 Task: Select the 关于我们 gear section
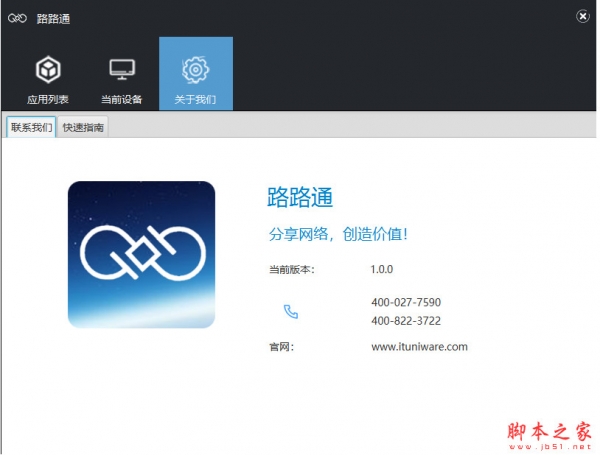point(196,73)
